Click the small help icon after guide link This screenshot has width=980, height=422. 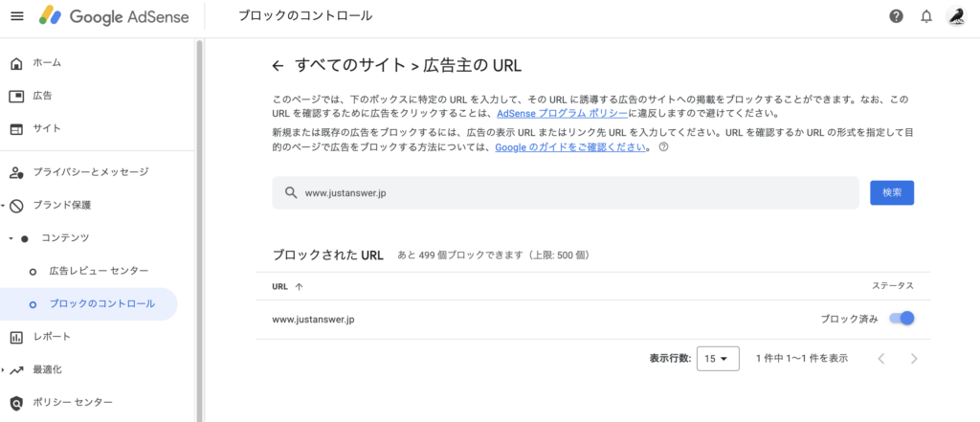click(663, 148)
